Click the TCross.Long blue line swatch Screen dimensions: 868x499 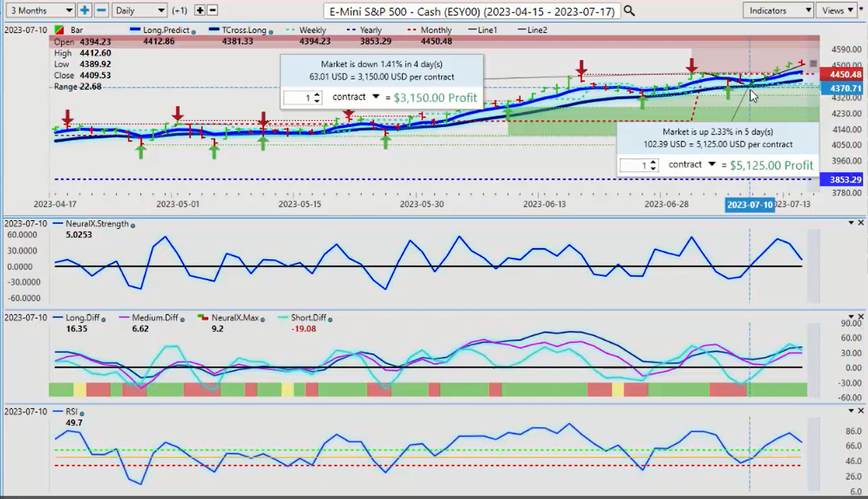click(x=214, y=30)
